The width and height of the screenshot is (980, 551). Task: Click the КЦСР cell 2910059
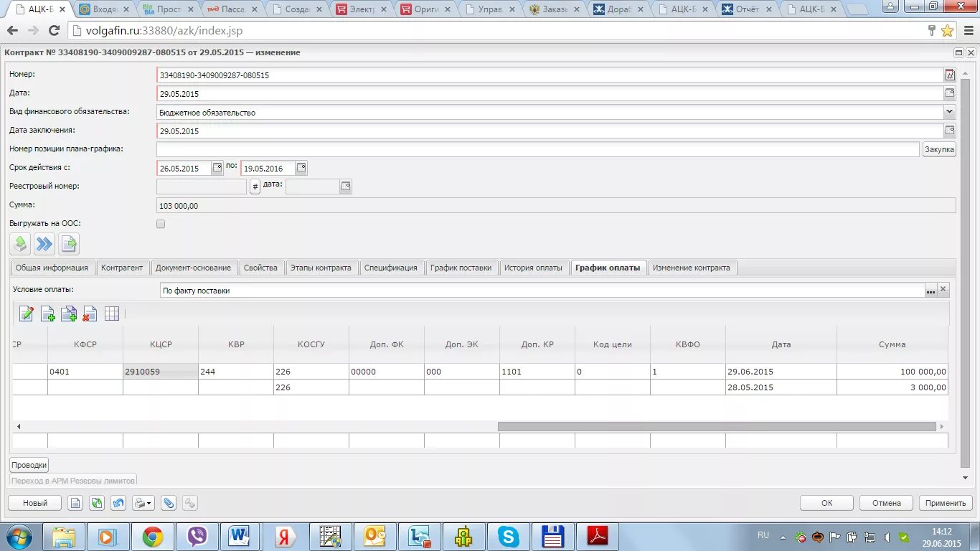161,372
